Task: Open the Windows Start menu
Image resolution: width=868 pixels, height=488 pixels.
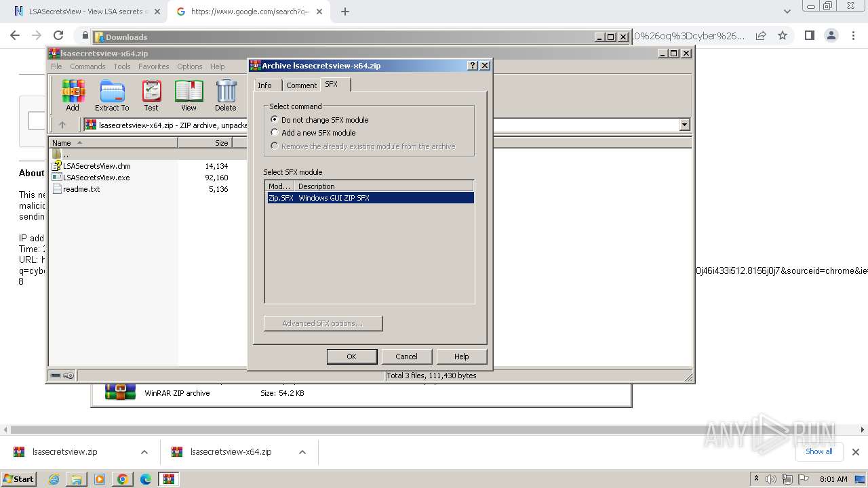Action: tap(19, 479)
